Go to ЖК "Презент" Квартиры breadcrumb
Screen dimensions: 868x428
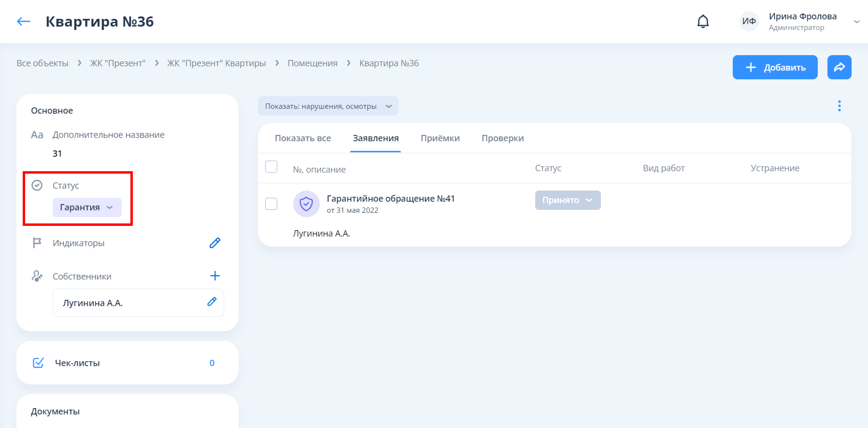216,63
